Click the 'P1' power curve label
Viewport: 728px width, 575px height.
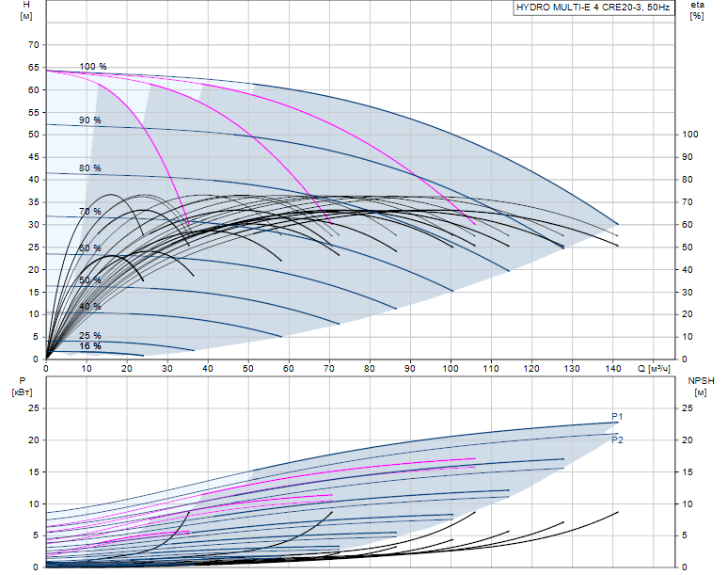(x=617, y=417)
